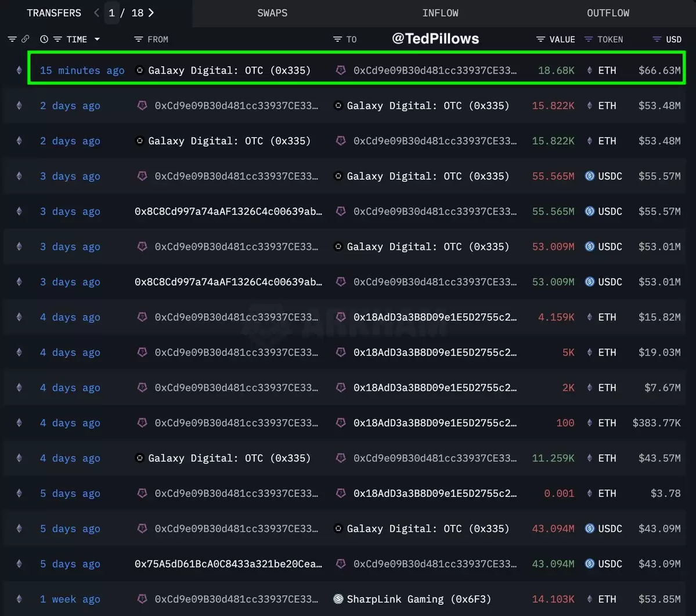696x616 pixels.
Task: Click the 14.103K ETH value
Action: pyautogui.click(x=553, y=599)
